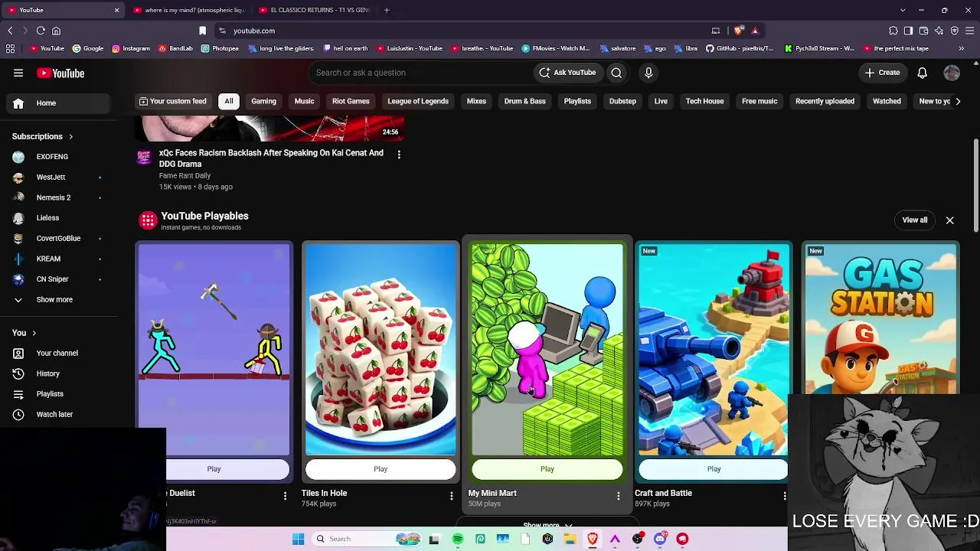Reload the page with the refresh icon
980x551 pixels.
(x=41, y=31)
